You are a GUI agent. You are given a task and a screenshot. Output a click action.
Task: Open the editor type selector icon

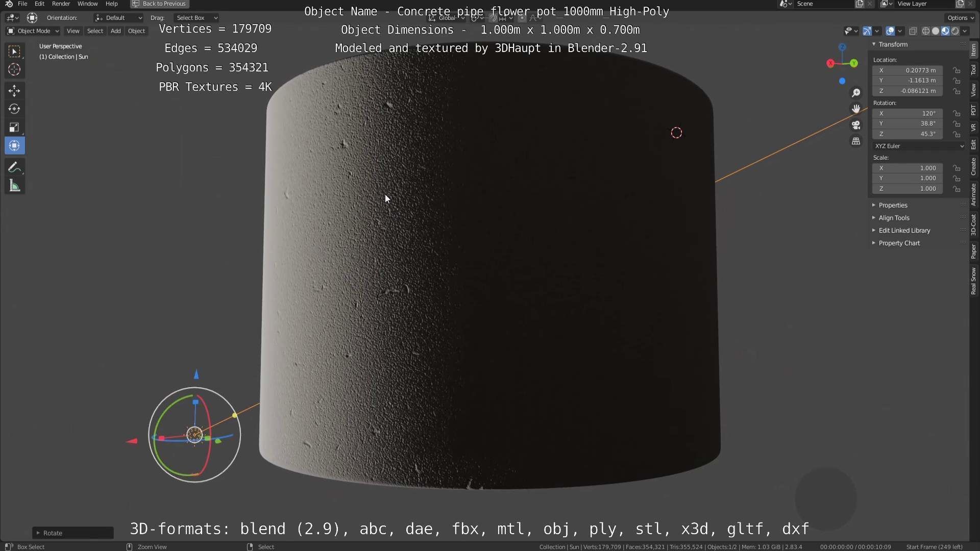click(x=12, y=18)
